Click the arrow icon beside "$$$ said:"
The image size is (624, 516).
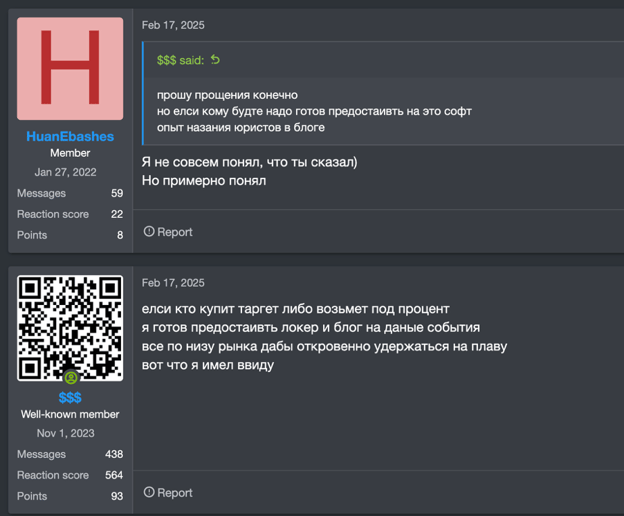pyautogui.click(x=215, y=60)
